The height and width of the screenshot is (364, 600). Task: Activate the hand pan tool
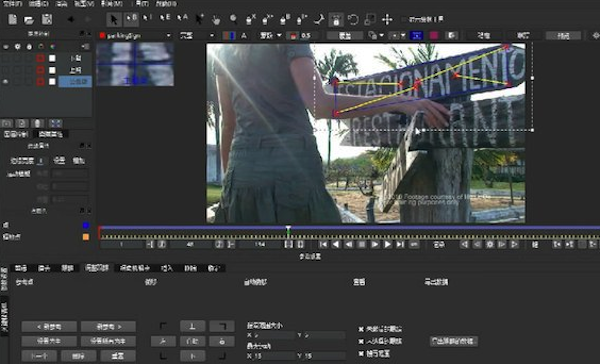pyautogui.click(x=216, y=20)
